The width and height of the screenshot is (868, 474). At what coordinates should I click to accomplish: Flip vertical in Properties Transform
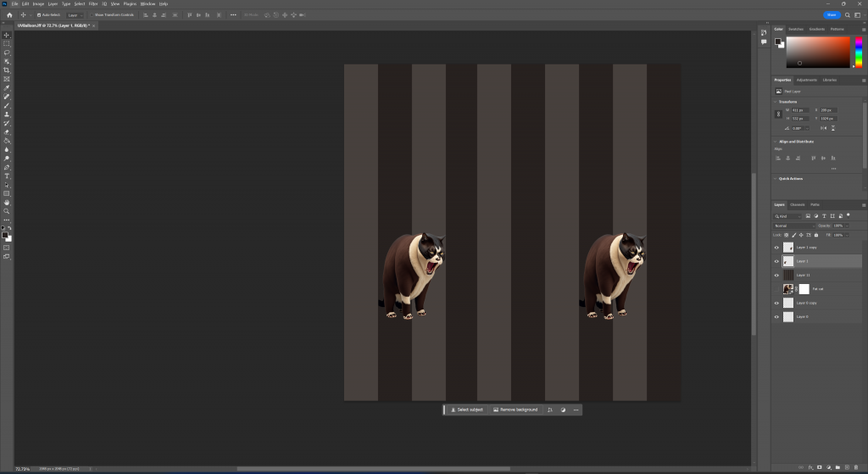click(x=832, y=128)
